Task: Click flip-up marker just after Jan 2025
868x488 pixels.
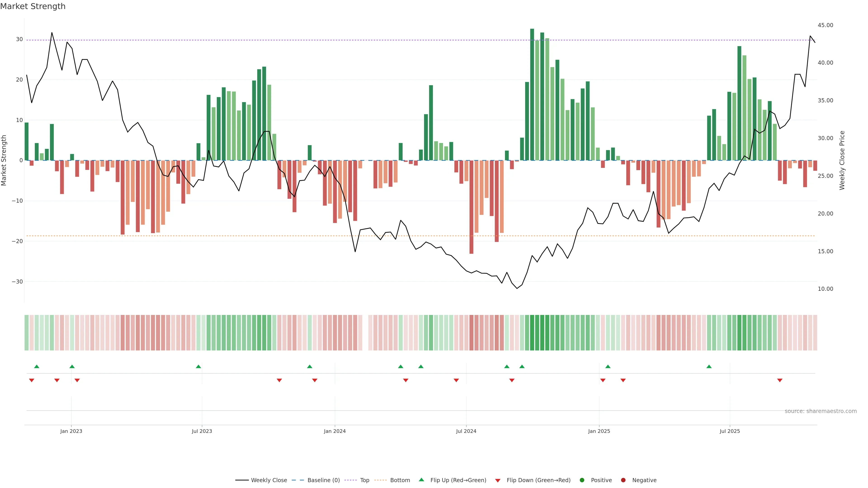Action: (x=608, y=366)
